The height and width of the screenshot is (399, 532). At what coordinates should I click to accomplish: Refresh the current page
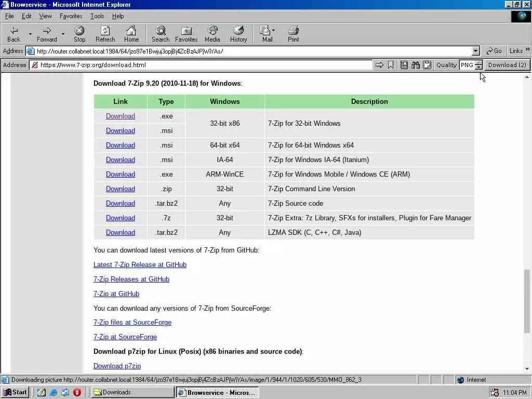click(105, 34)
